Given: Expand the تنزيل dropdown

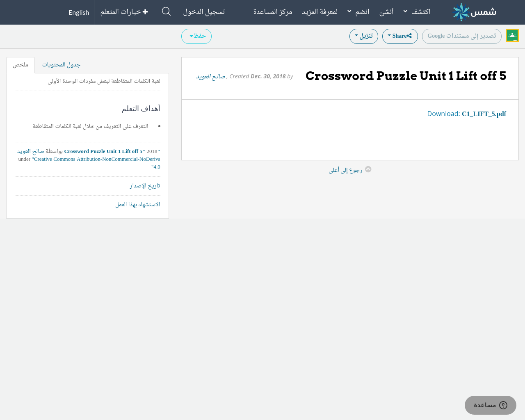Looking at the screenshot, I should [363, 36].
